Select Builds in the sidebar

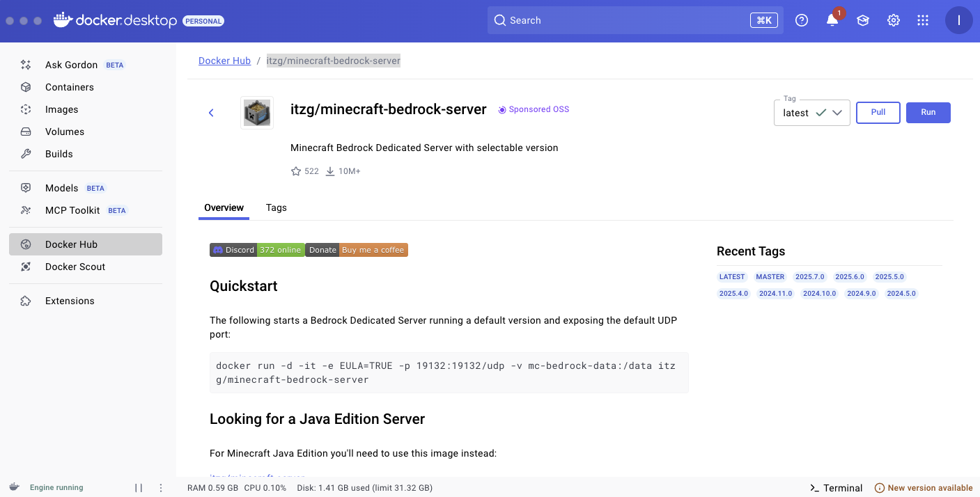pyautogui.click(x=86, y=154)
